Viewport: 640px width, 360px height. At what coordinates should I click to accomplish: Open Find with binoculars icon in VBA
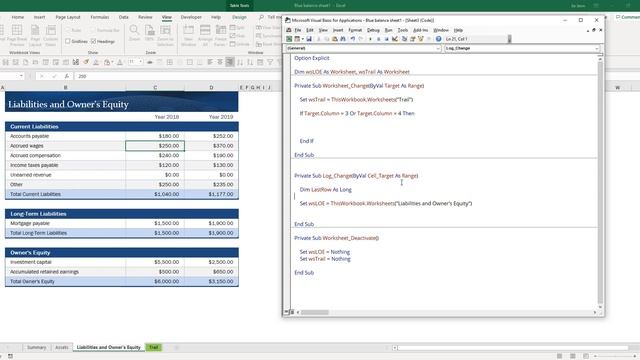pos(343,39)
